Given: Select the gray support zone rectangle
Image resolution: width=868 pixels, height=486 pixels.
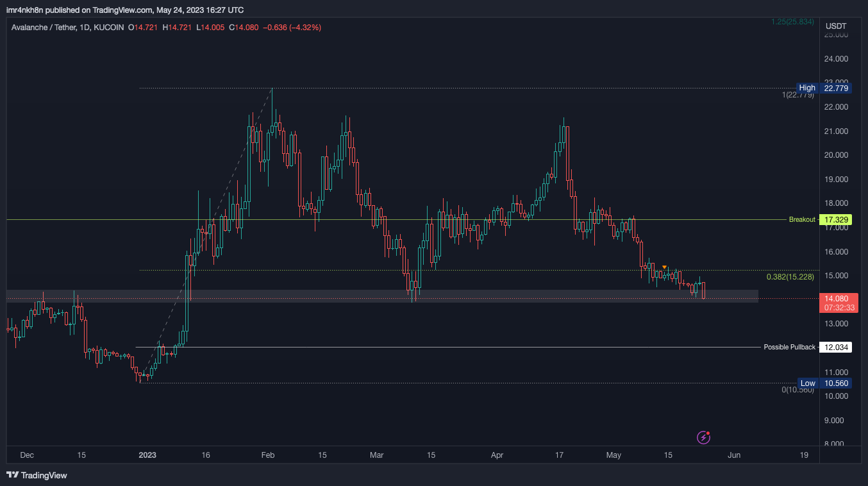Looking at the screenshot, I should [382, 296].
